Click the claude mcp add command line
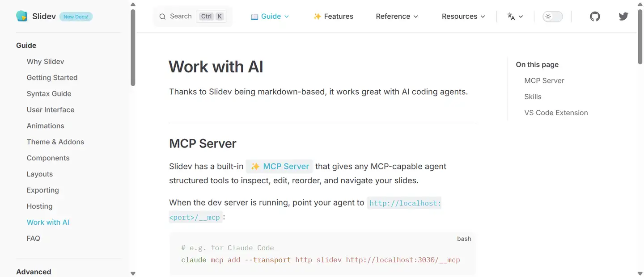 [320, 260]
